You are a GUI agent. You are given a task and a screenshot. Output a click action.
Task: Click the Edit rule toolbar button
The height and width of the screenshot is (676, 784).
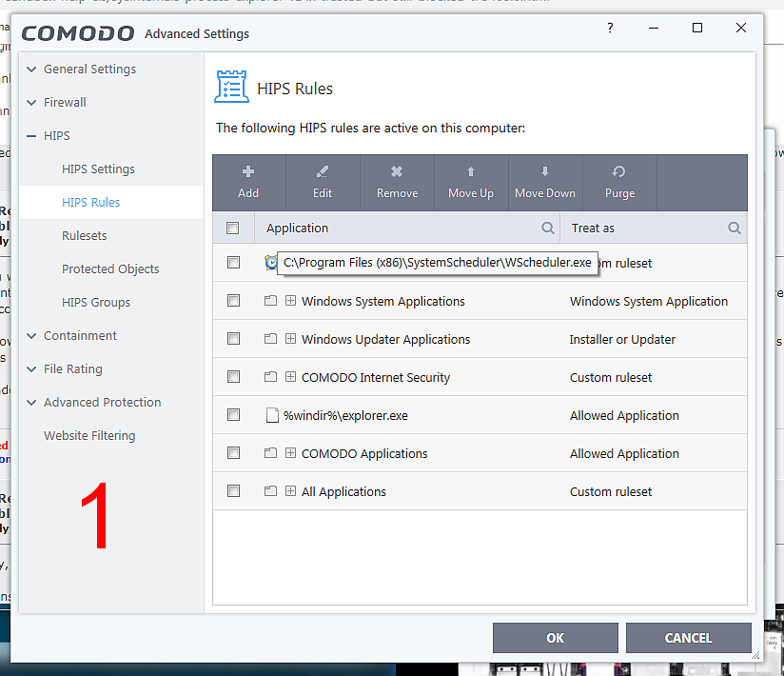coord(323,183)
